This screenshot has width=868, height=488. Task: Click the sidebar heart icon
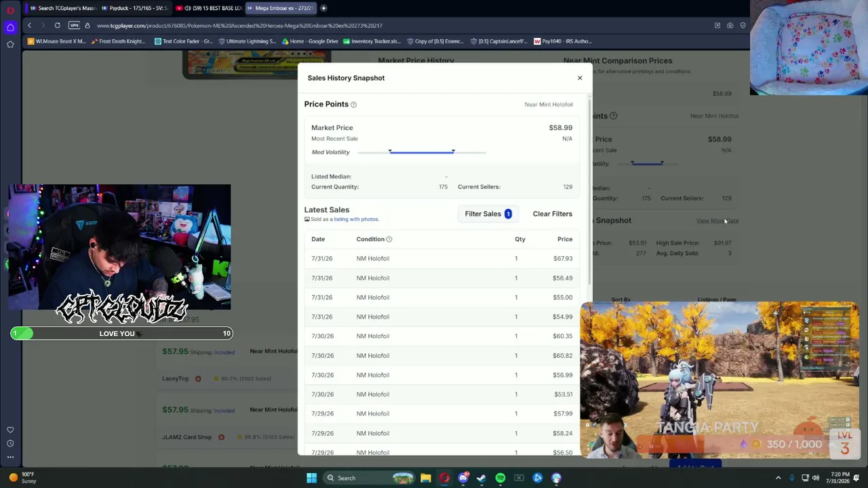tap(10, 430)
